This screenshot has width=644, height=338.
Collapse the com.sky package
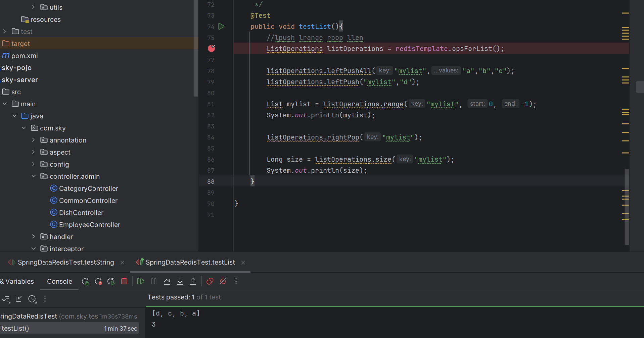(x=24, y=128)
